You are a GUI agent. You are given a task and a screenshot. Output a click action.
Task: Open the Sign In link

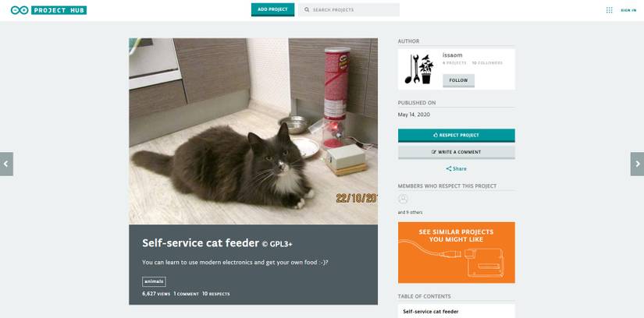628,10
